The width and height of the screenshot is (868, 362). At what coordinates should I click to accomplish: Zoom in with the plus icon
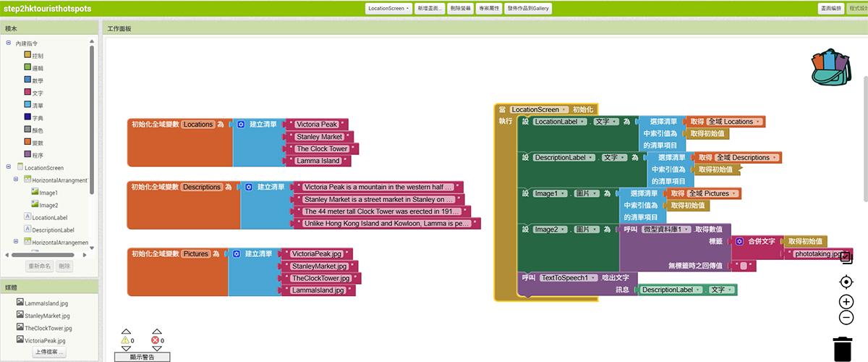pyautogui.click(x=846, y=302)
